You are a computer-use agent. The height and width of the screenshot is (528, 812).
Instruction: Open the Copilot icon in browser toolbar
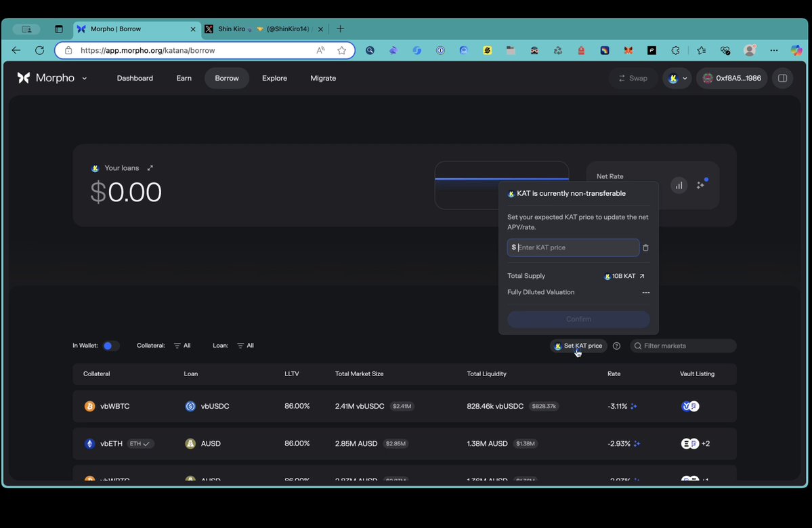pos(796,50)
